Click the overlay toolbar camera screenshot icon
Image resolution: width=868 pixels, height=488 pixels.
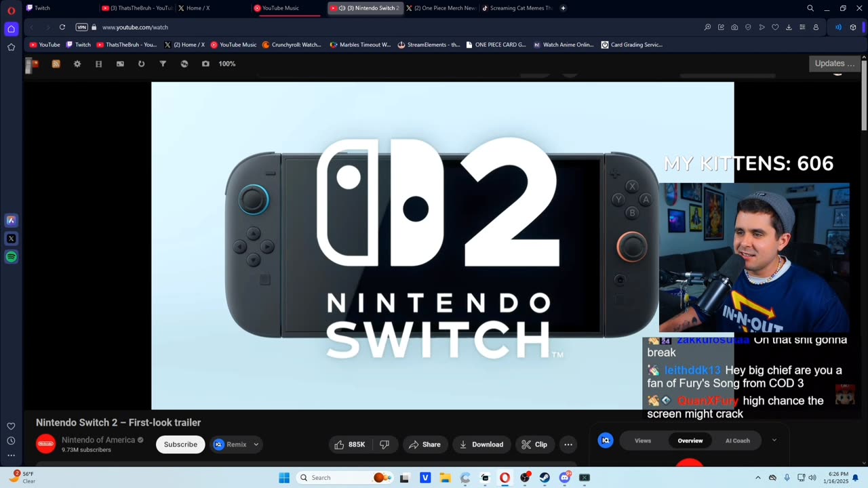pos(205,64)
